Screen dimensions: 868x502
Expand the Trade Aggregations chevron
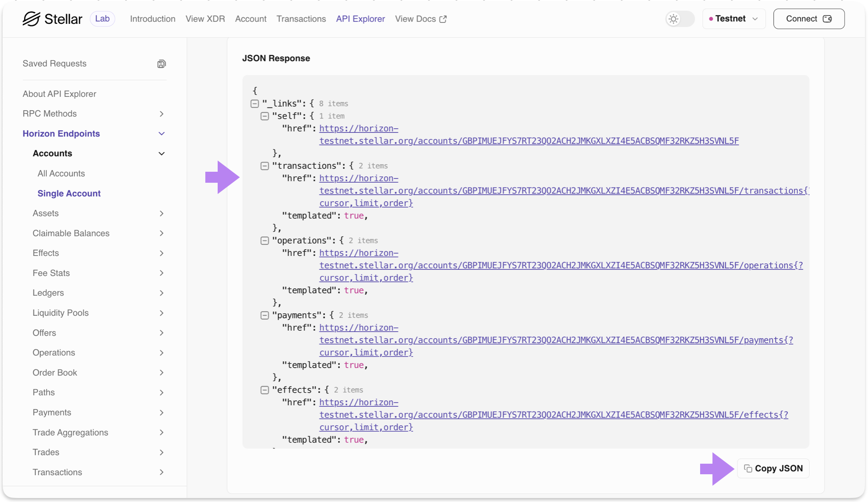tap(162, 433)
